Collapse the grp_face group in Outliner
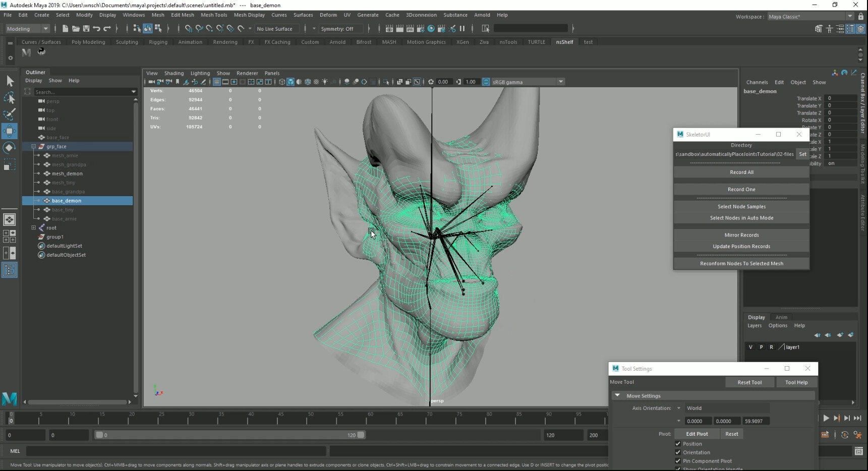The width and height of the screenshot is (868, 471). (x=34, y=147)
